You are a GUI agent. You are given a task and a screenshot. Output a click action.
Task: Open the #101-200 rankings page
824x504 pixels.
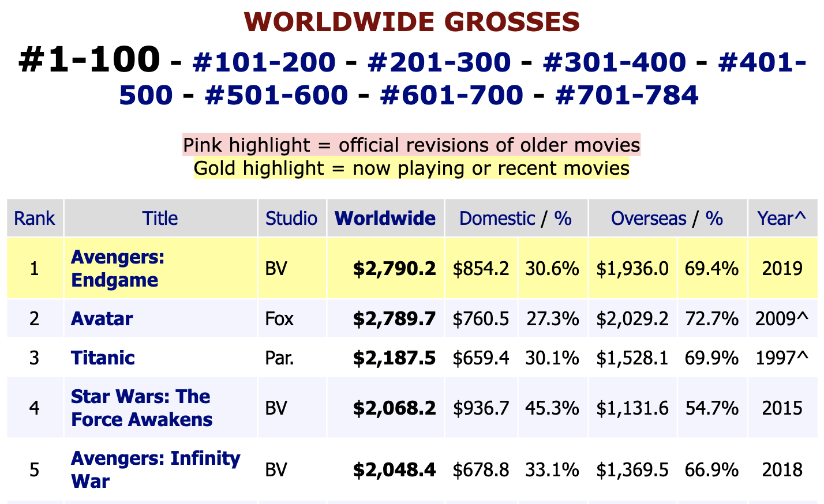(x=264, y=62)
